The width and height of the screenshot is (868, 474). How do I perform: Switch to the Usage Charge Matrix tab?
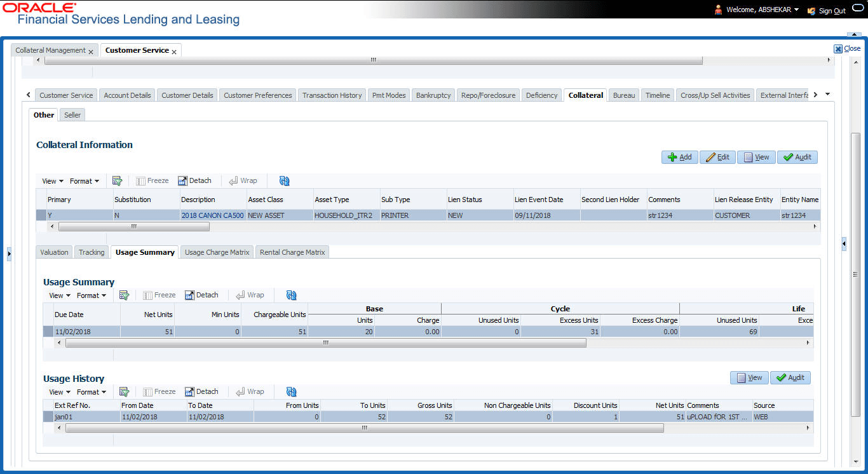pos(217,252)
